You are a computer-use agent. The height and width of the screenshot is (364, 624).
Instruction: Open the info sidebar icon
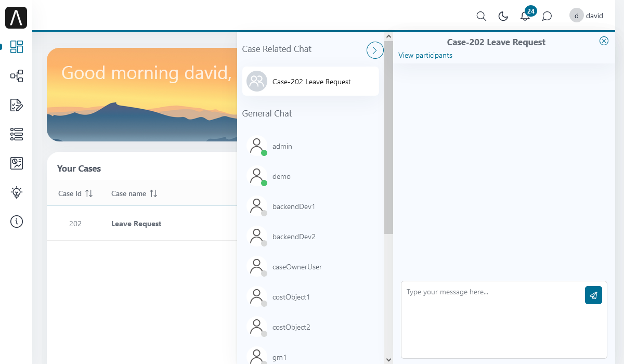17,222
